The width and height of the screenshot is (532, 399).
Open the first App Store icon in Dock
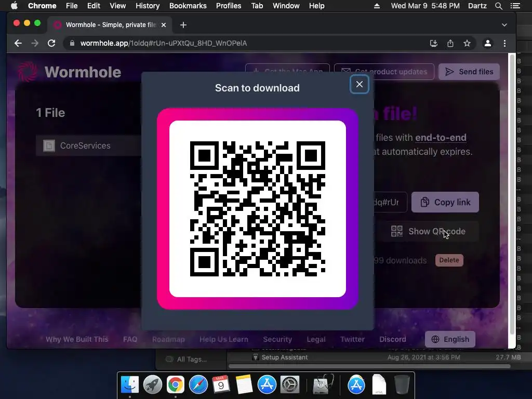267,384
